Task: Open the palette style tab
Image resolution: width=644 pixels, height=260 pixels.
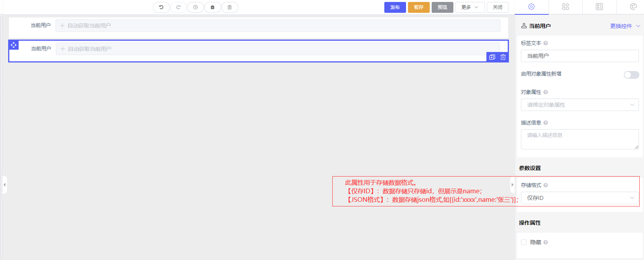Action: (633, 7)
